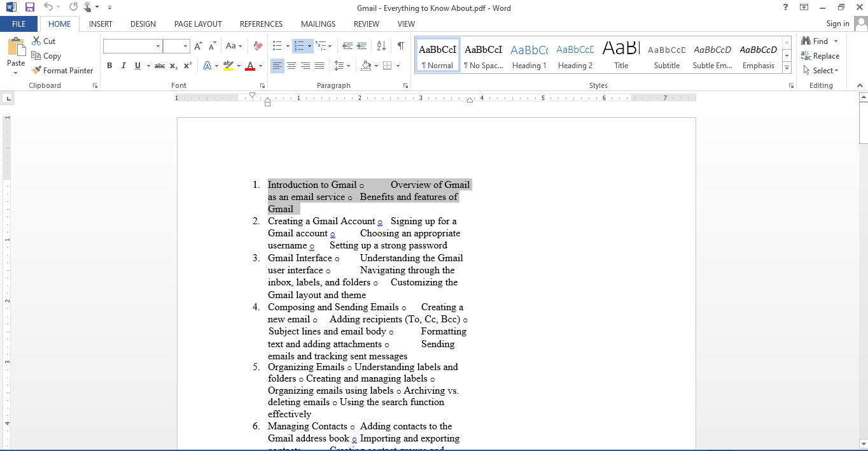Toggle Subscript formatting

174,66
